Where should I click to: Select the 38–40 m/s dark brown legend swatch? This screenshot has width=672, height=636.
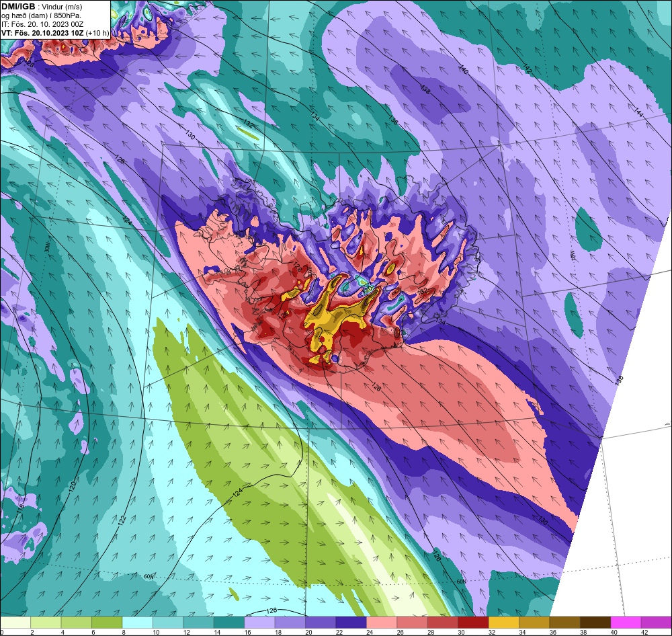click(595, 623)
